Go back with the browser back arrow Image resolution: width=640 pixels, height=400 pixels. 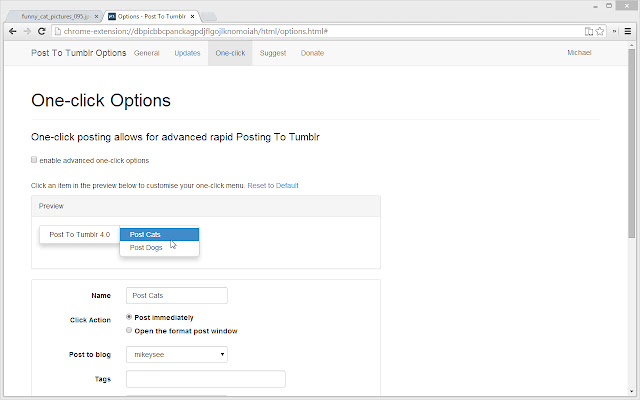pos(13,31)
